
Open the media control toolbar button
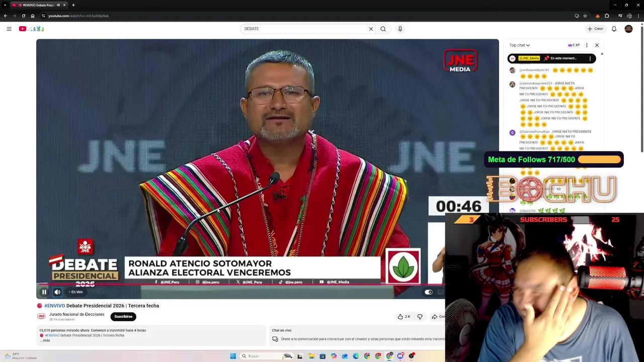pyautogui.click(x=620, y=16)
